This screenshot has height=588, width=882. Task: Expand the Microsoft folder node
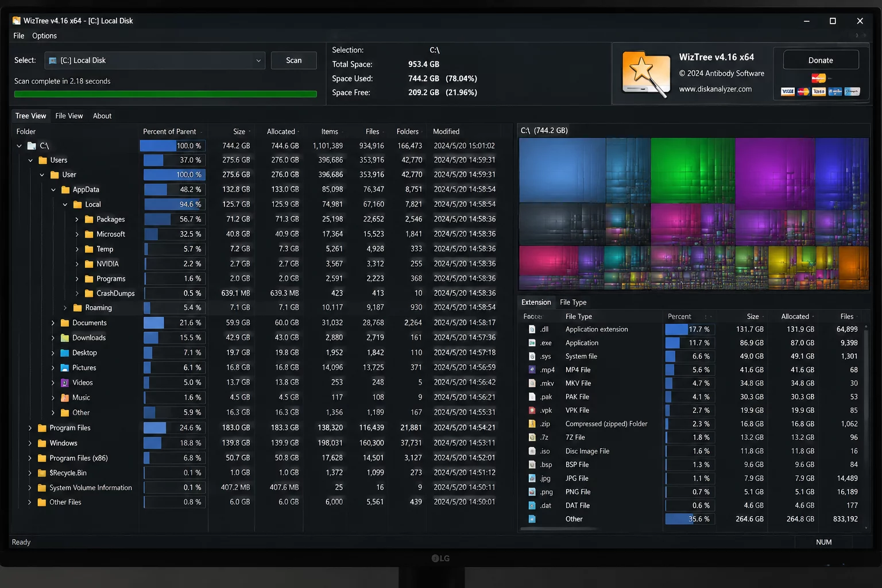coord(77,234)
